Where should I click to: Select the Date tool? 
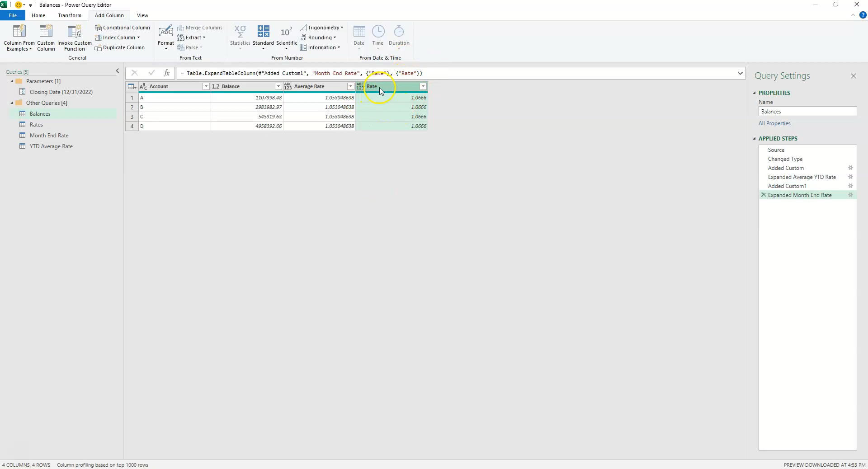[x=359, y=36]
